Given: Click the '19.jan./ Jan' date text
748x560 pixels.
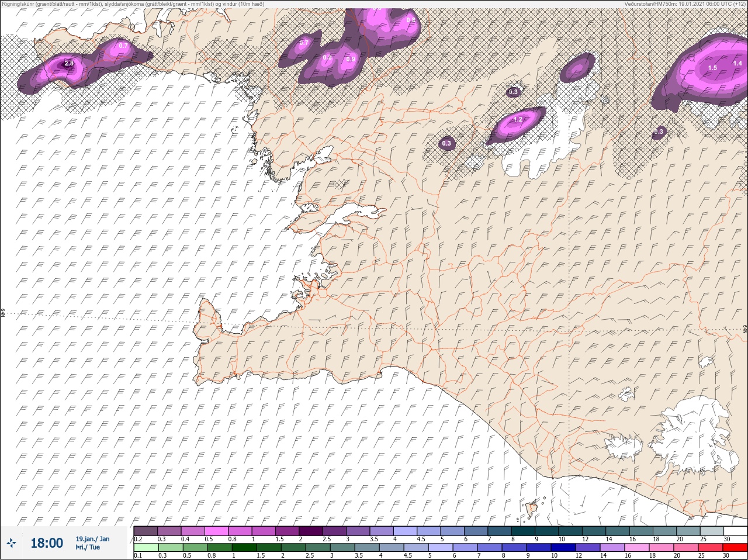Looking at the screenshot, I should coord(92,539).
